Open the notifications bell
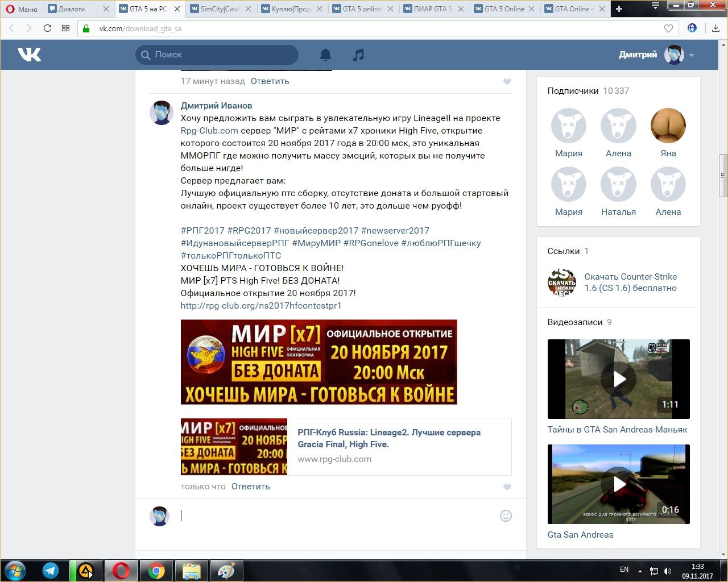 325,55
